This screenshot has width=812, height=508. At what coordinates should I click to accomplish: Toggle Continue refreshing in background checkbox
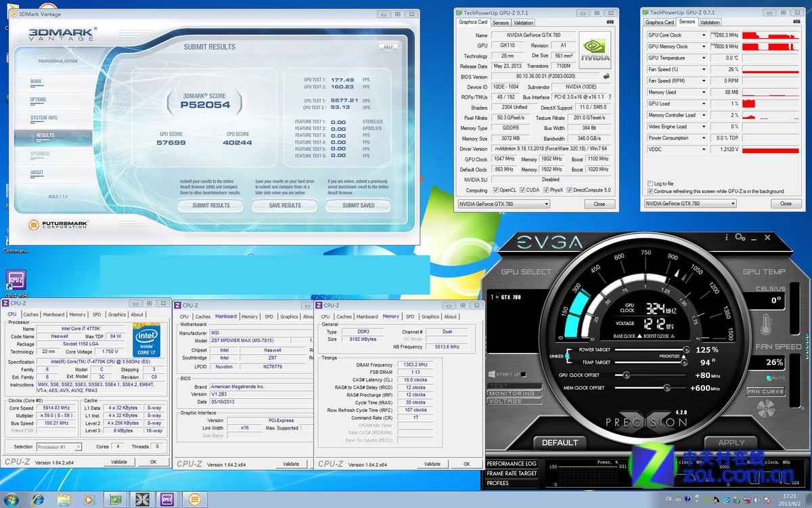coord(650,191)
